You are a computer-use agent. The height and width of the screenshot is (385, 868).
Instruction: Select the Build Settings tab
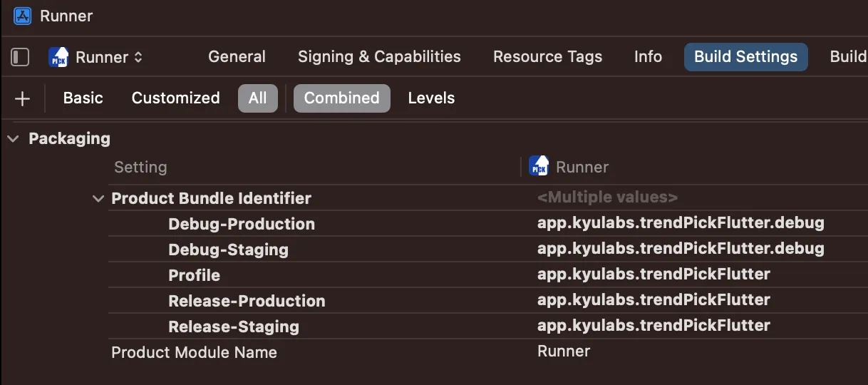[745, 57]
